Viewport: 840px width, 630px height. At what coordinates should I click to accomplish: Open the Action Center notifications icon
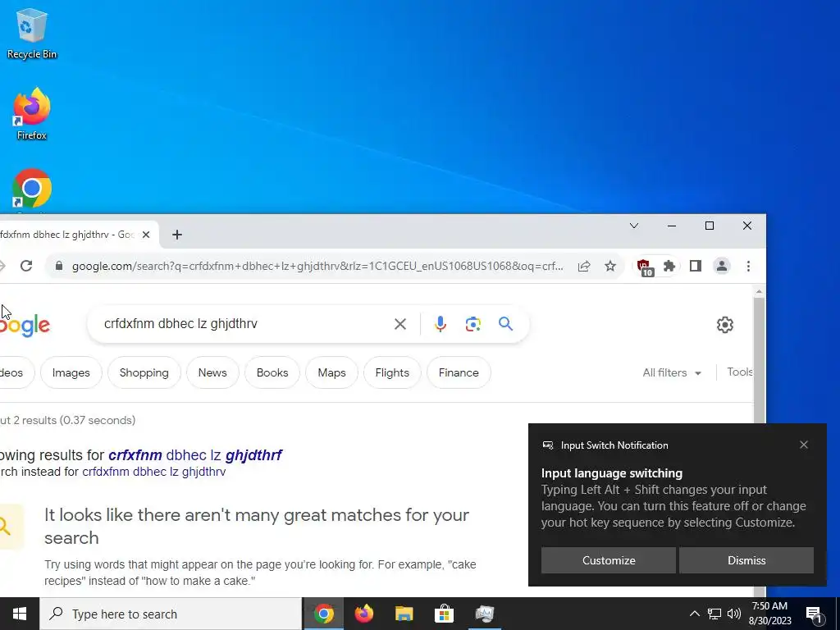point(814,614)
